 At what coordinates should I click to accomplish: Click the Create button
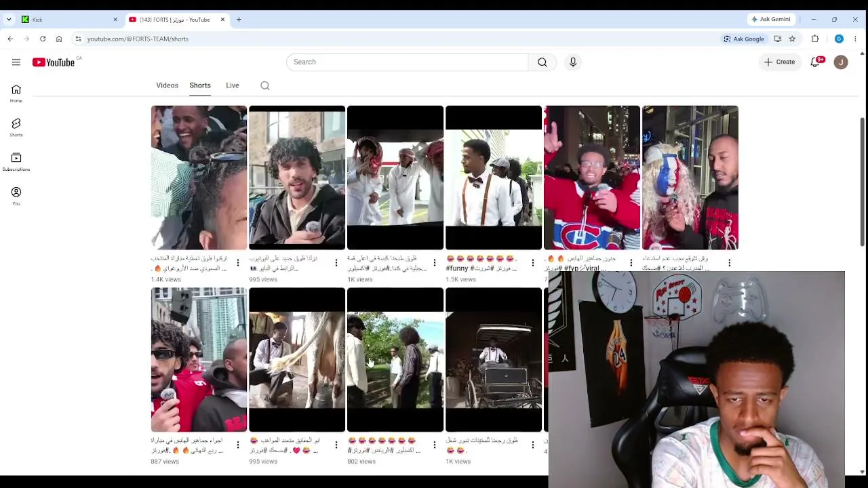(780, 62)
